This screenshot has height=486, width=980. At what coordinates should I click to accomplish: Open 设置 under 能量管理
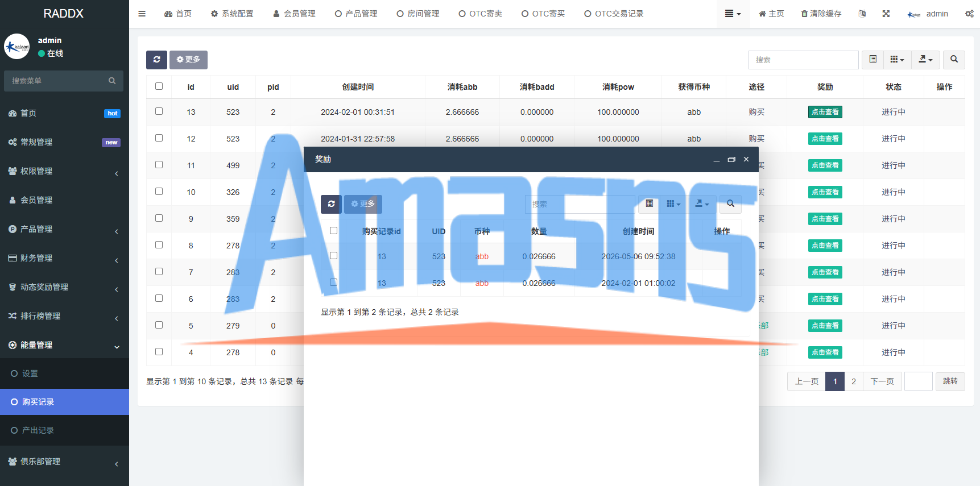pyautogui.click(x=64, y=373)
